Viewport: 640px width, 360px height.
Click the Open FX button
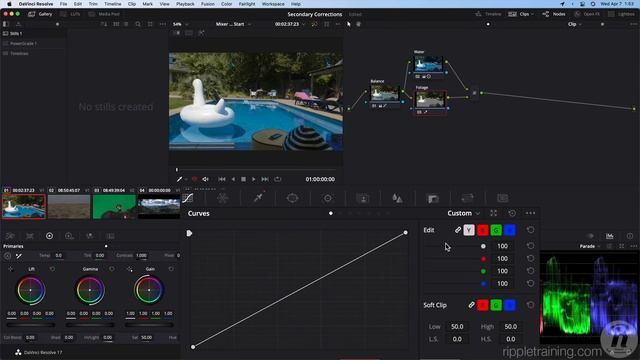click(x=587, y=14)
